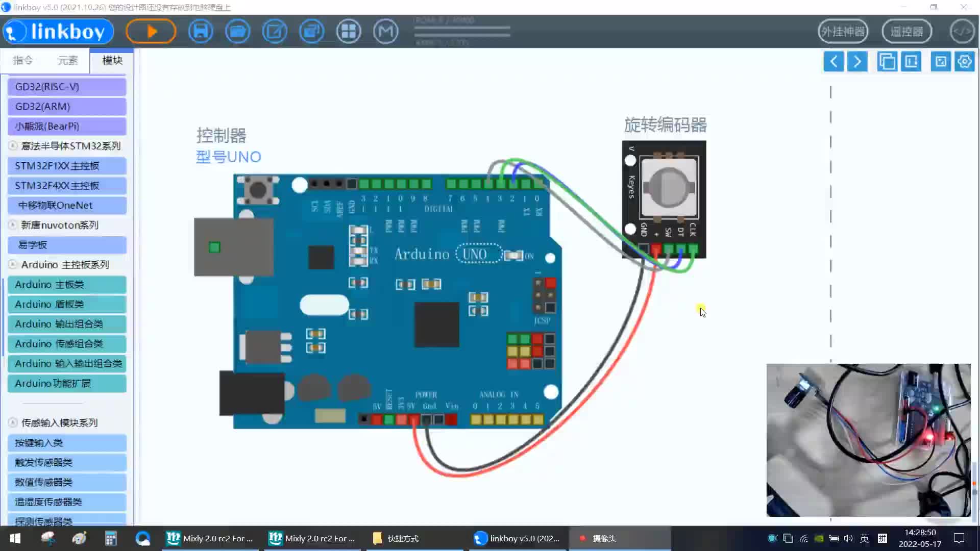Click the 型号UNO model label
Viewport: 980px width, 551px height.
pyautogui.click(x=229, y=157)
